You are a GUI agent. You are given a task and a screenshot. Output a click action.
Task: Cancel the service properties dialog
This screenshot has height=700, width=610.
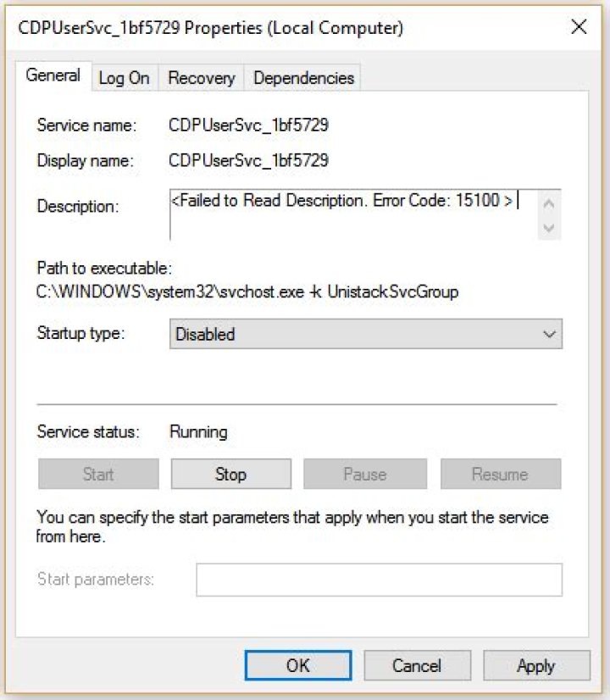click(x=417, y=665)
